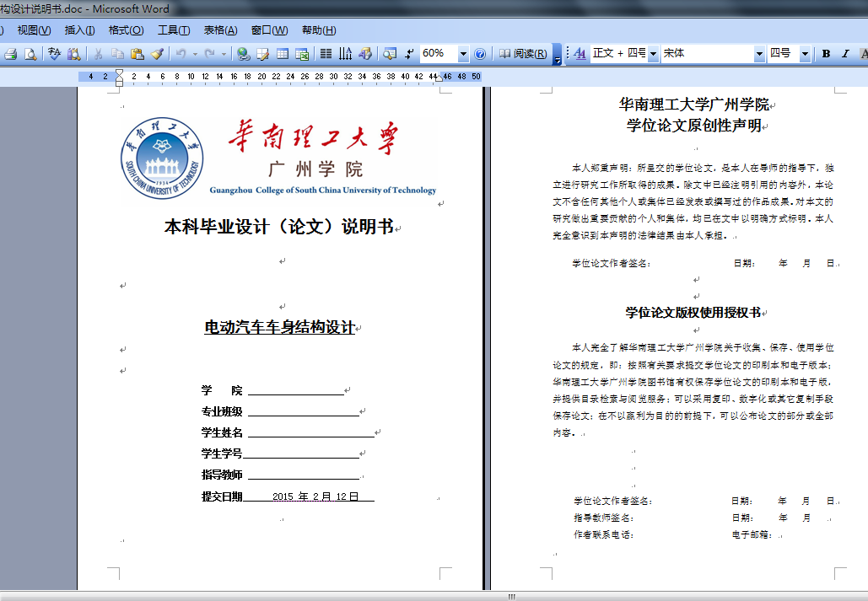Click the blank line after 学 院
Screen dimensions: 868x601
[x=296, y=391]
